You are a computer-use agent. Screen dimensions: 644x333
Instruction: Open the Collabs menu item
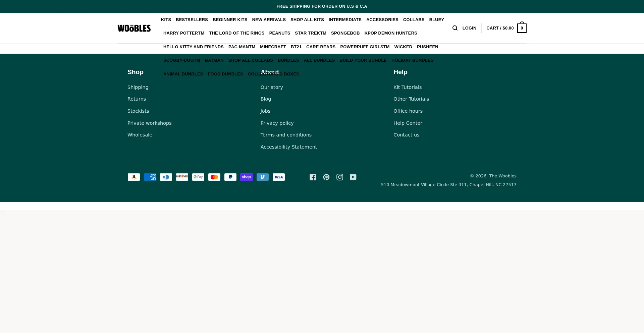tap(414, 20)
